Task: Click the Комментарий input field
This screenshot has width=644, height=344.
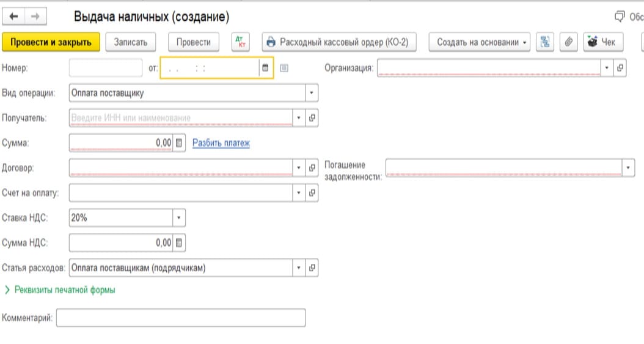Action: pyautogui.click(x=181, y=318)
